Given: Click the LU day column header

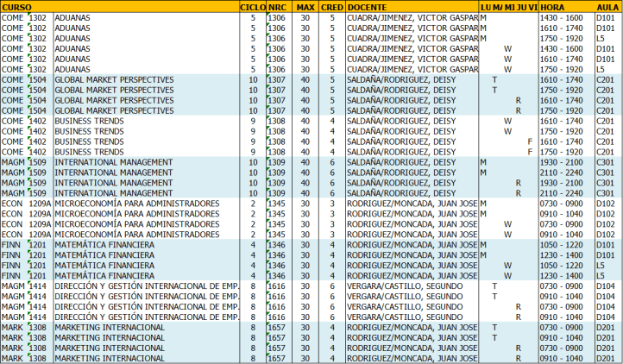Looking at the screenshot, I should (484, 6).
